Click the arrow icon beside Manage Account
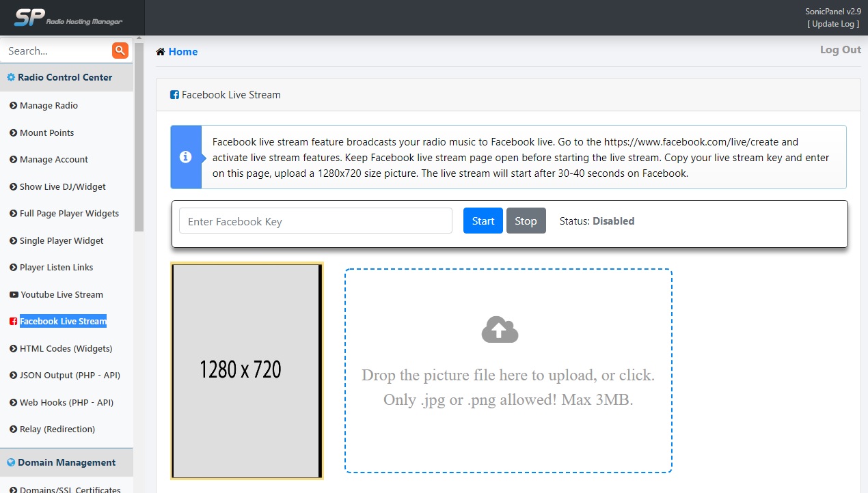 click(x=13, y=160)
